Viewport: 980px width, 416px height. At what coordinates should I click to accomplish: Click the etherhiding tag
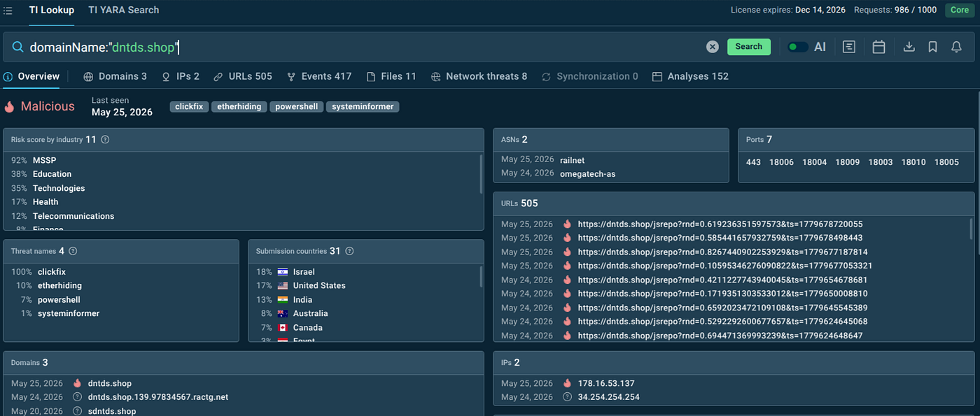239,107
